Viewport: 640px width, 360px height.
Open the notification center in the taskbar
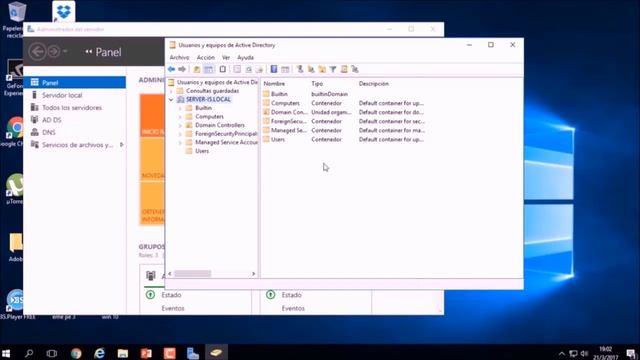pyautogui.click(x=631, y=353)
